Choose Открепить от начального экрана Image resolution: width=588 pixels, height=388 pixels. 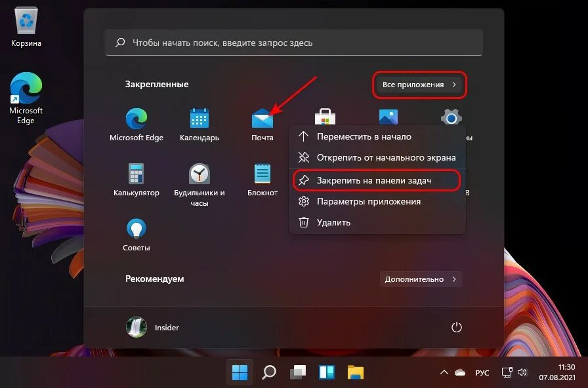pyautogui.click(x=377, y=157)
